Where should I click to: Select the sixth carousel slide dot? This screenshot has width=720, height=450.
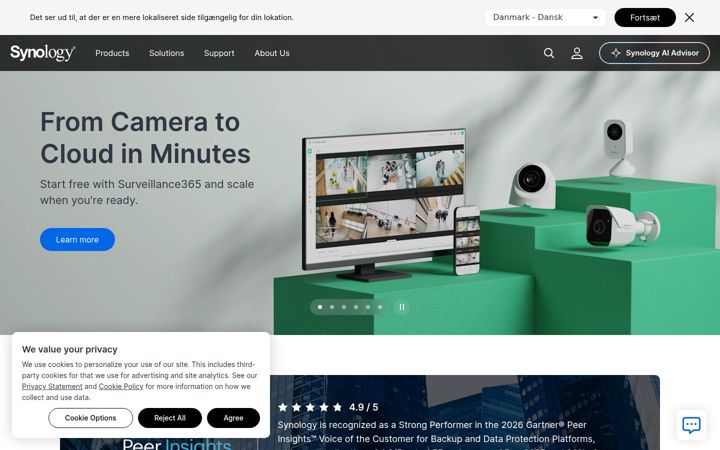point(380,307)
